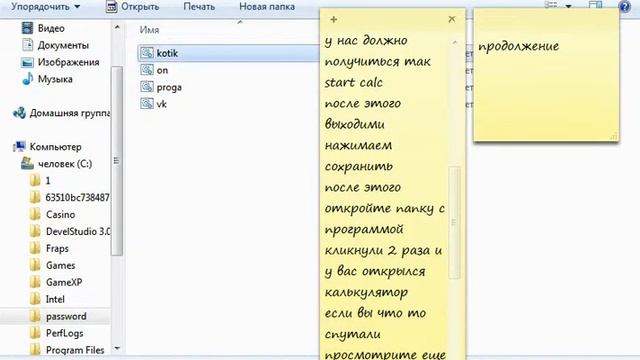
Task: Click the proga batch file icon
Action: tap(147, 87)
